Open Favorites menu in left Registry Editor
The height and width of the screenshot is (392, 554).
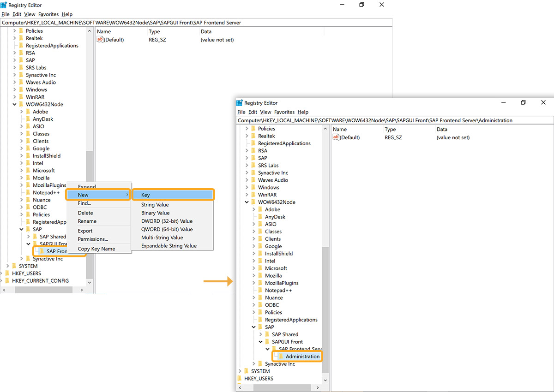click(48, 14)
